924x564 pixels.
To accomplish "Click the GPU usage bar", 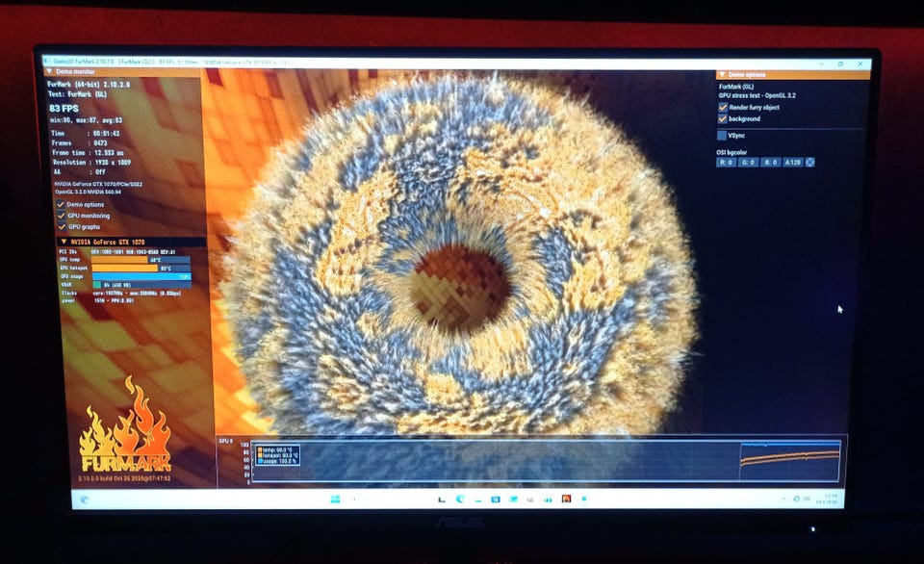I will [x=141, y=276].
